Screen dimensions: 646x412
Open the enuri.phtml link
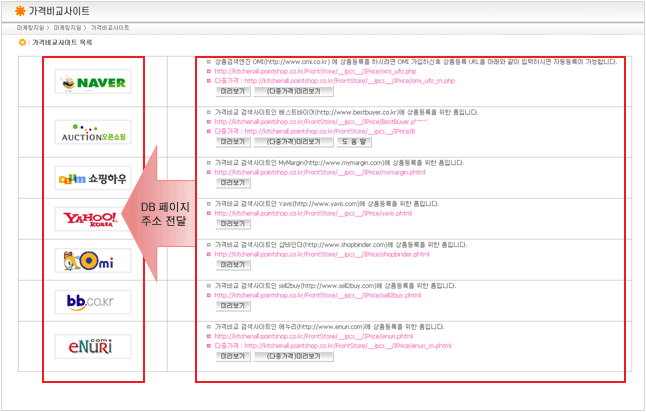(x=314, y=336)
